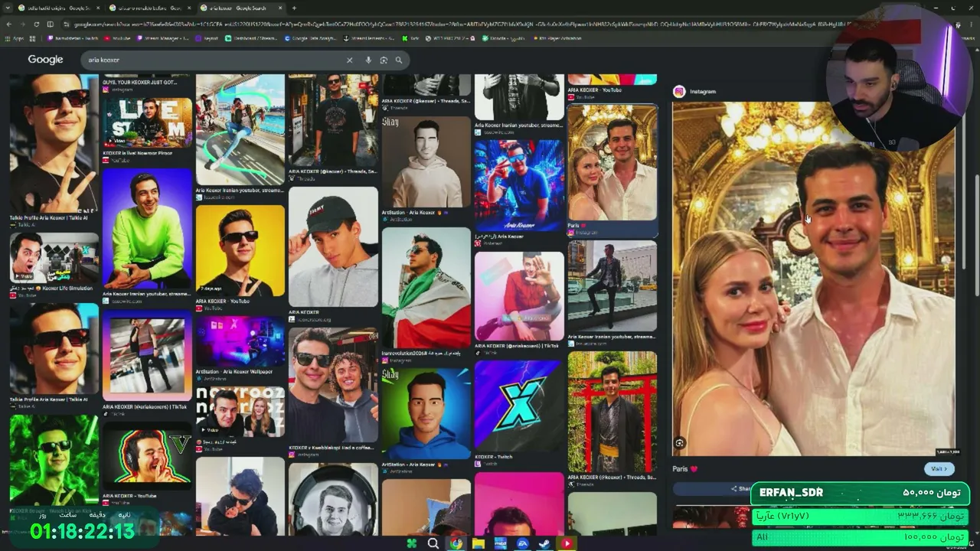Open the browser side panel

click(x=51, y=24)
